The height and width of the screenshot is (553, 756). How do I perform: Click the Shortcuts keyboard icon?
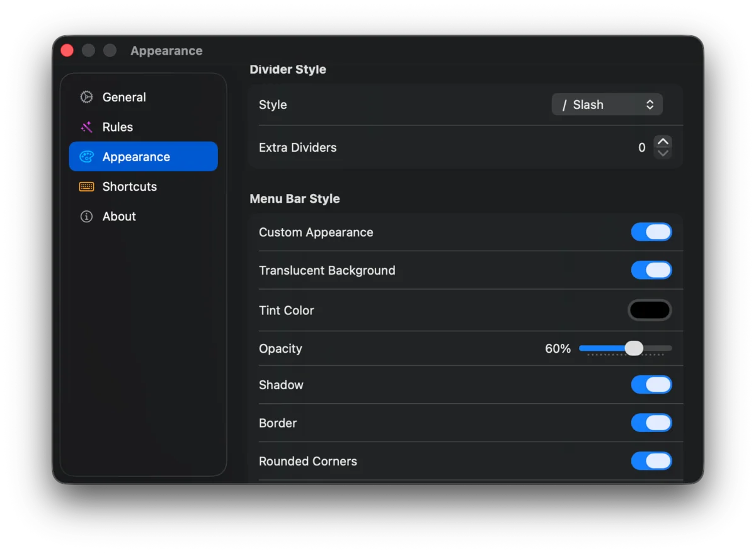(x=86, y=186)
